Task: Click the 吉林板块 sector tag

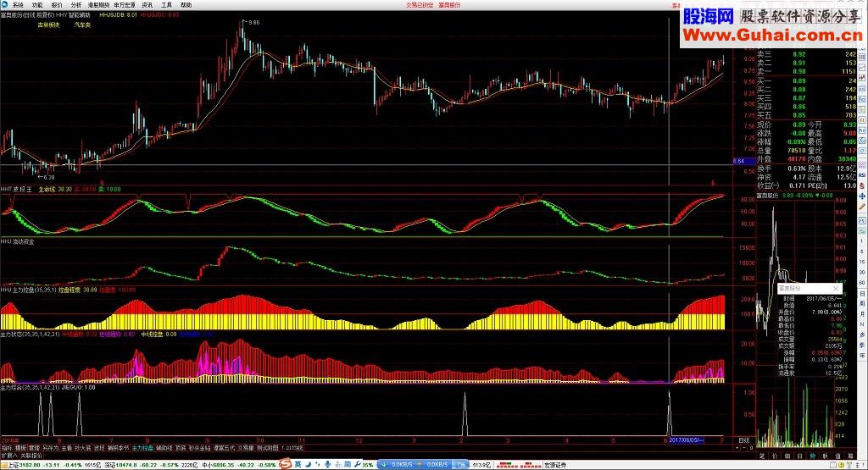Action: 48,25
